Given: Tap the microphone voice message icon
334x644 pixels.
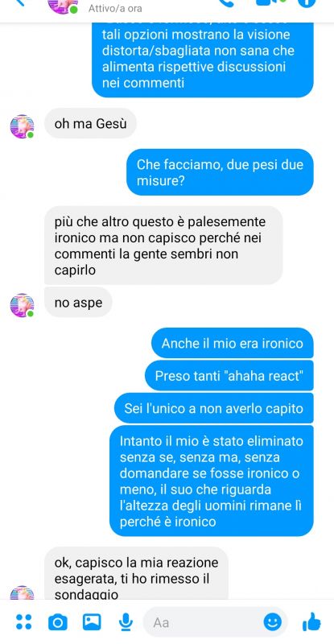Looking at the screenshot, I should pyautogui.click(x=126, y=621).
